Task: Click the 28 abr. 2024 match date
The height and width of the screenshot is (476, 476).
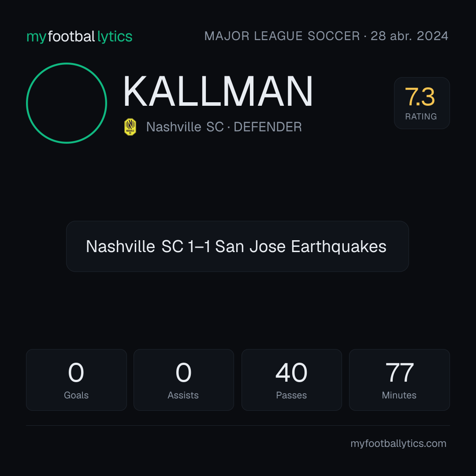Action: (x=409, y=36)
